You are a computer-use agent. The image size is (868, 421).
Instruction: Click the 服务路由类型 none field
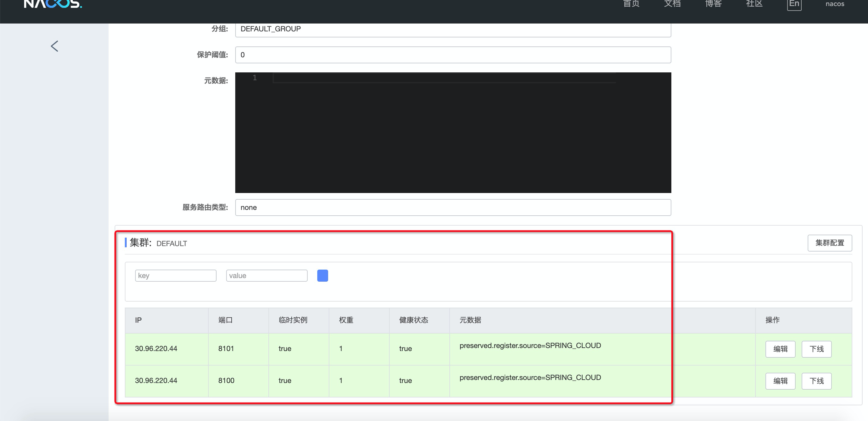pos(453,207)
